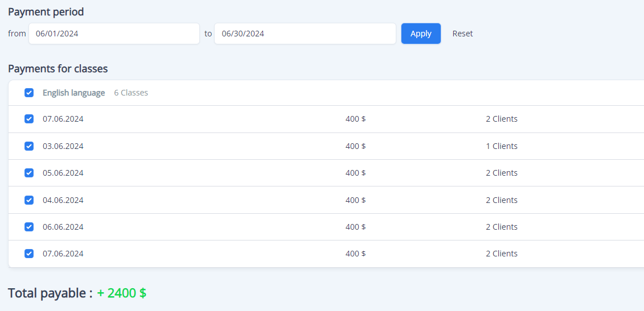
Task: Select the 'English language' group title
Action: [x=74, y=93]
